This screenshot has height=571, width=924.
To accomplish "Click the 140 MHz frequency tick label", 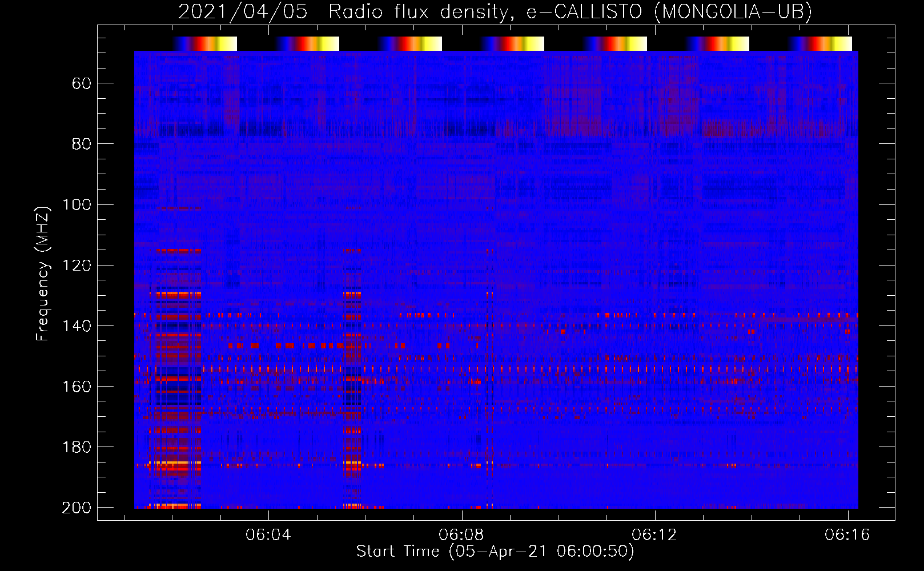I will (x=77, y=326).
